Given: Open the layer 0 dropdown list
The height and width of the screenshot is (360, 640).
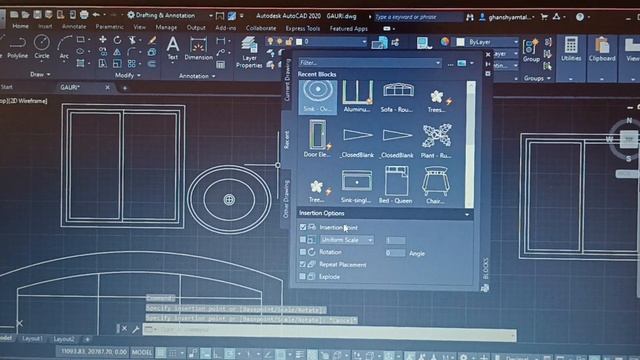Looking at the screenshot, I should click(364, 42).
